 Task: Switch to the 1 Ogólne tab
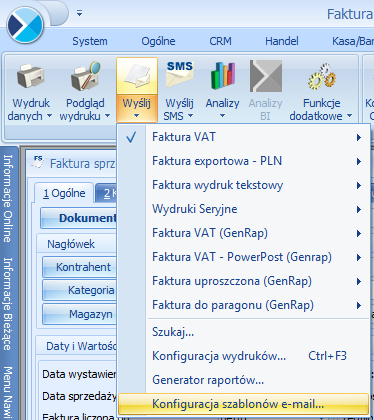(x=64, y=193)
